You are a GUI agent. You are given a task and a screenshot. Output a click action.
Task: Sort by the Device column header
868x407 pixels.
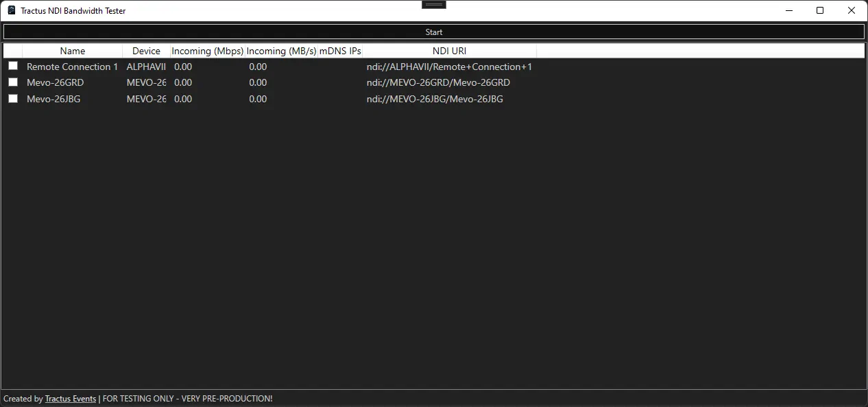pos(146,51)
